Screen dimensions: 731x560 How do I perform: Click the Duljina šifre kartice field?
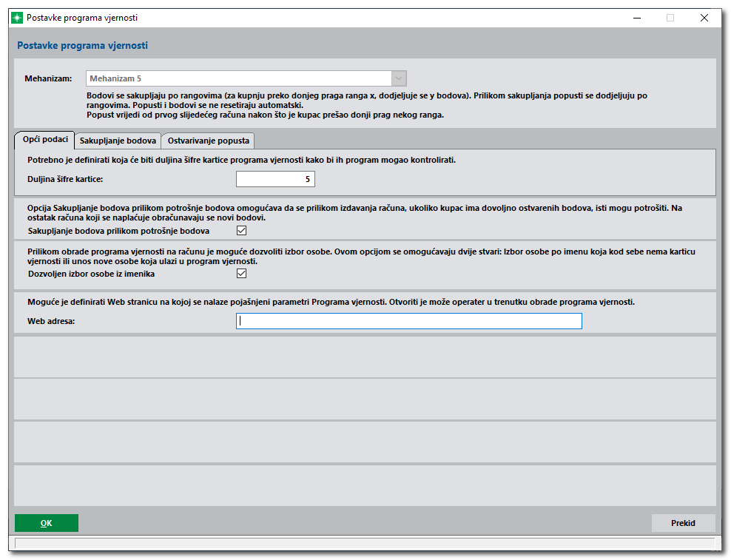pos(275,179)
